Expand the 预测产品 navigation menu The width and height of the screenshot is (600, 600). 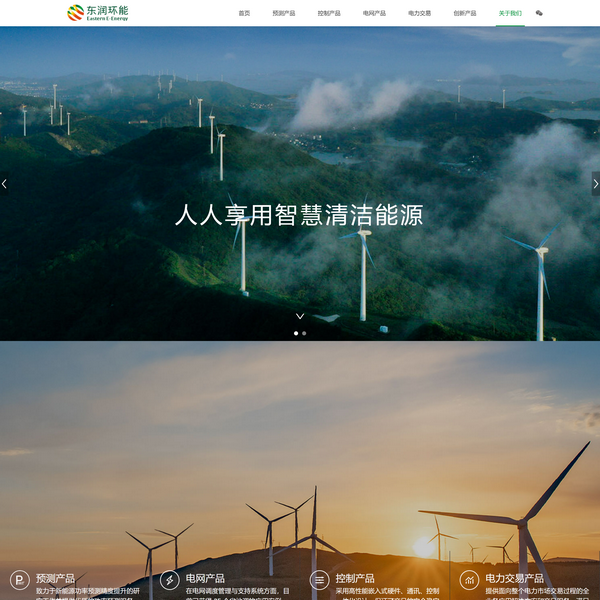pos(284,13)
